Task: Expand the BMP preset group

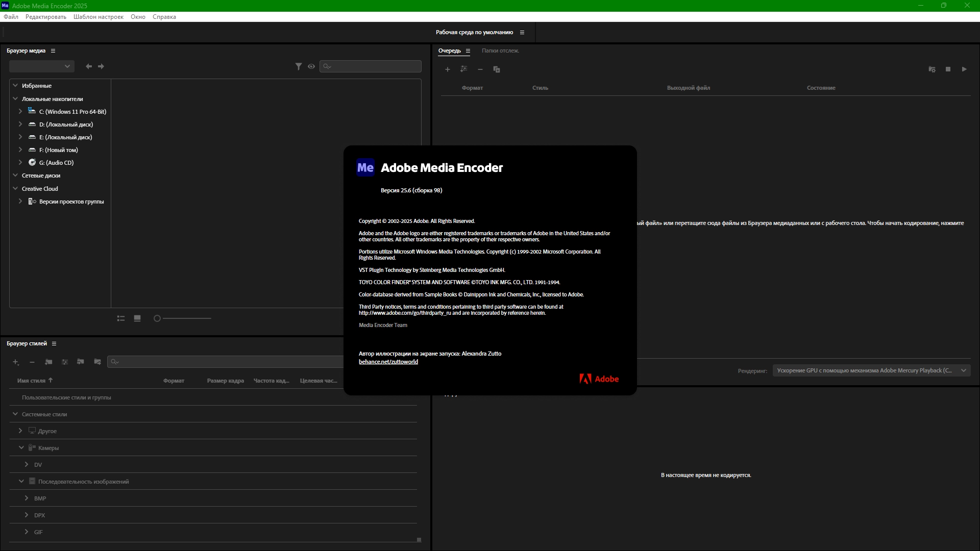Action: [x=27, y=498]
